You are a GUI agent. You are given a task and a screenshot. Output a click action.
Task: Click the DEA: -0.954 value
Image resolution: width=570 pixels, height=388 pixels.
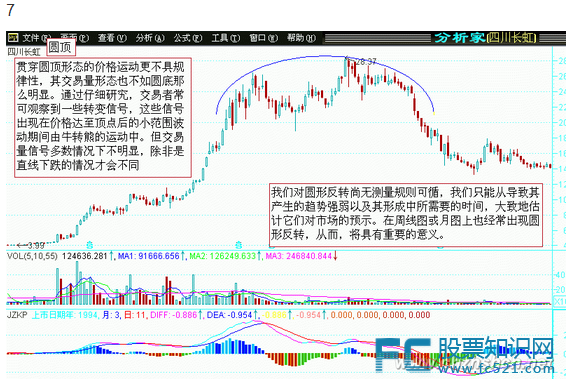pos(229,315)
